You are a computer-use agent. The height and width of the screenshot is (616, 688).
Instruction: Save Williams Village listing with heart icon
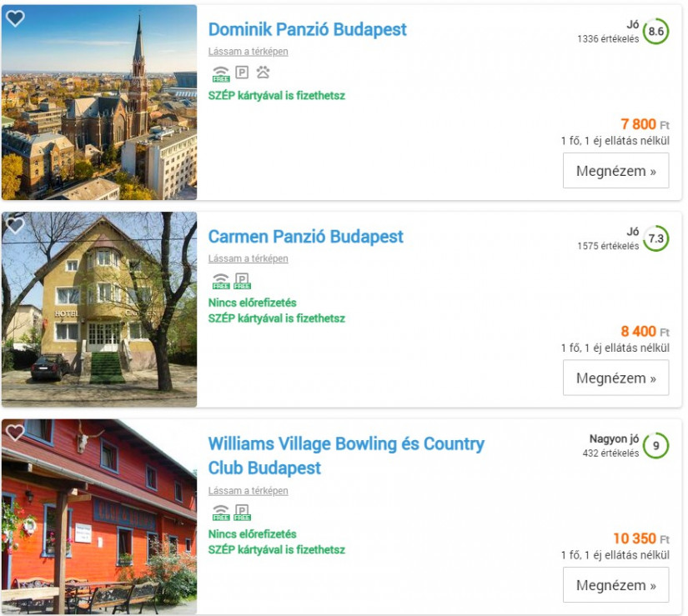click(x=15, y=433)
